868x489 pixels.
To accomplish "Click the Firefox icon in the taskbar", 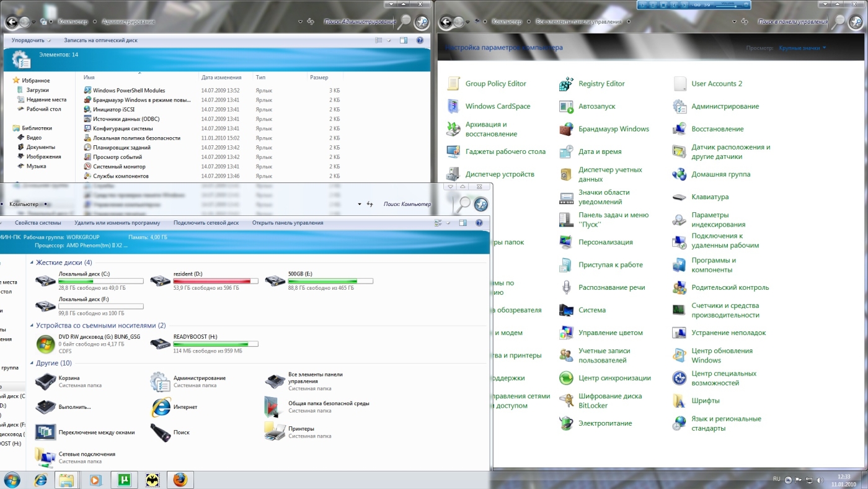I will pos(180,480).
